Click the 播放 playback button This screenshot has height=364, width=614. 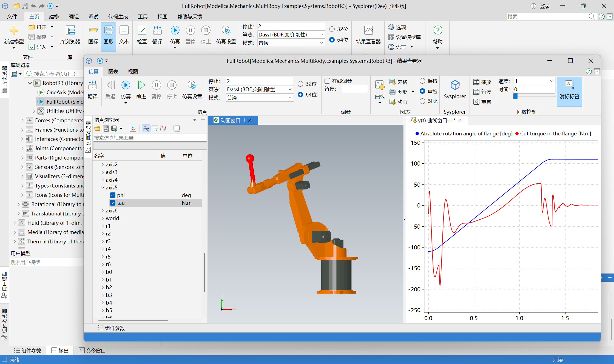click(482, 82)
